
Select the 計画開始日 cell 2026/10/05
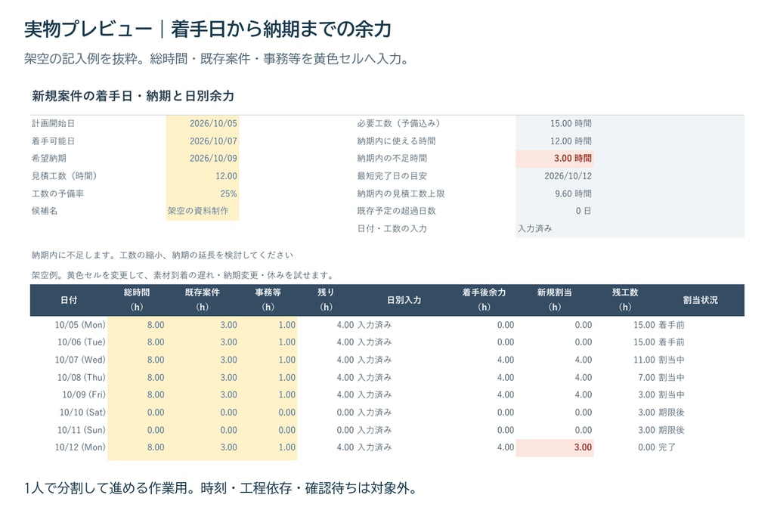203,123
